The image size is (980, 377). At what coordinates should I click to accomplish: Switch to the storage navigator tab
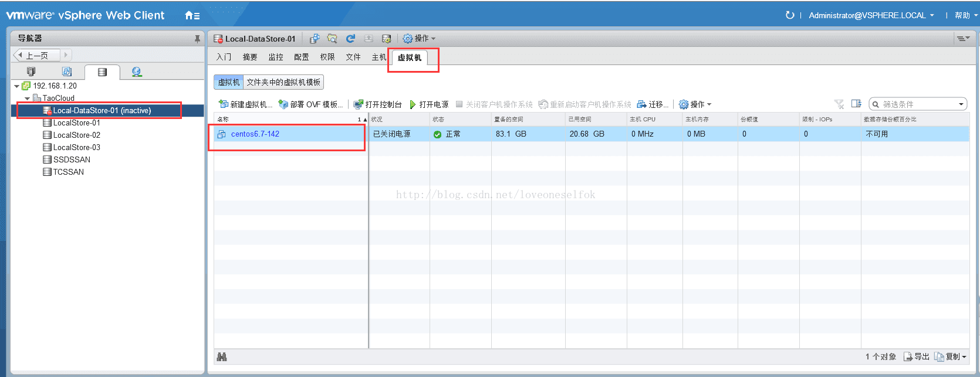[102, 72]
